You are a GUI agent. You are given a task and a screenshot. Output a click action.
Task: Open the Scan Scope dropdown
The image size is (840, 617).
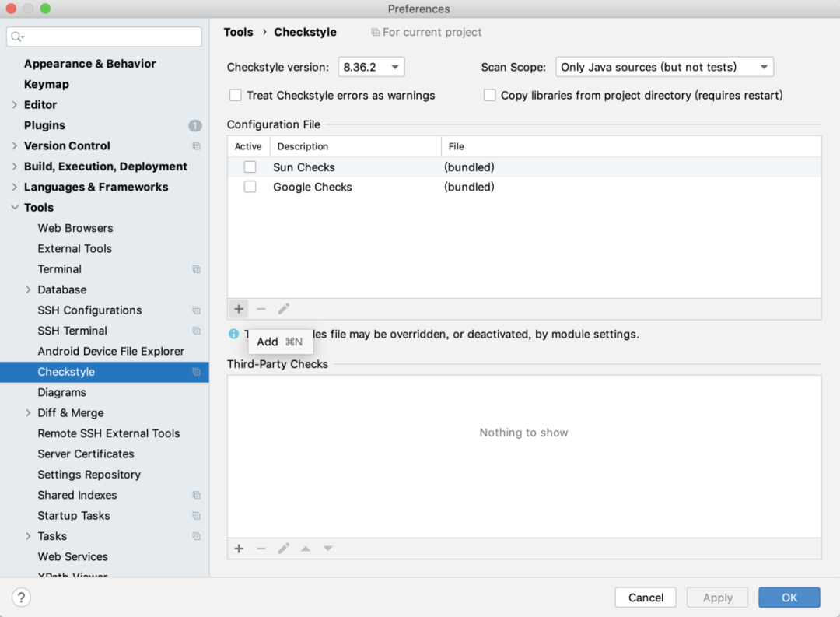click(665, 67)
